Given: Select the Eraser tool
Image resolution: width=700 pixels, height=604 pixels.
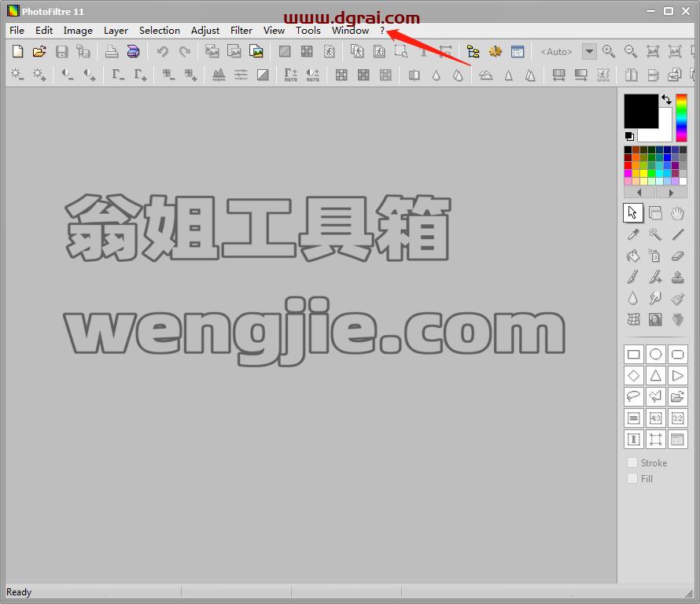Looking at the screenshot, I should (677, 256).
